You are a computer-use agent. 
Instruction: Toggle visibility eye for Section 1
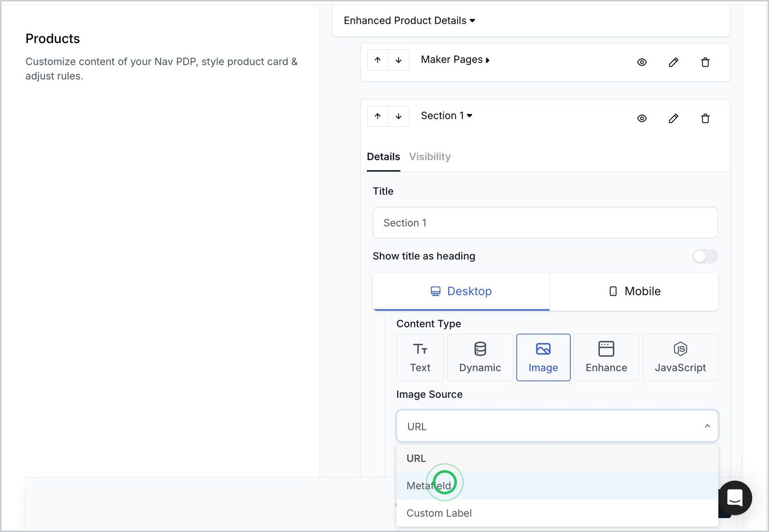click(642, 118)
